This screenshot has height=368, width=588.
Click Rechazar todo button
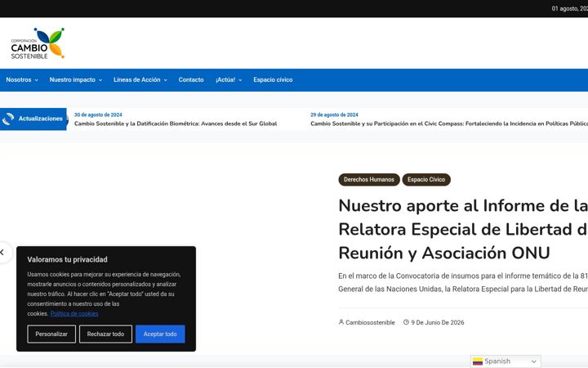pyautogui.click(x=105, y=334)
